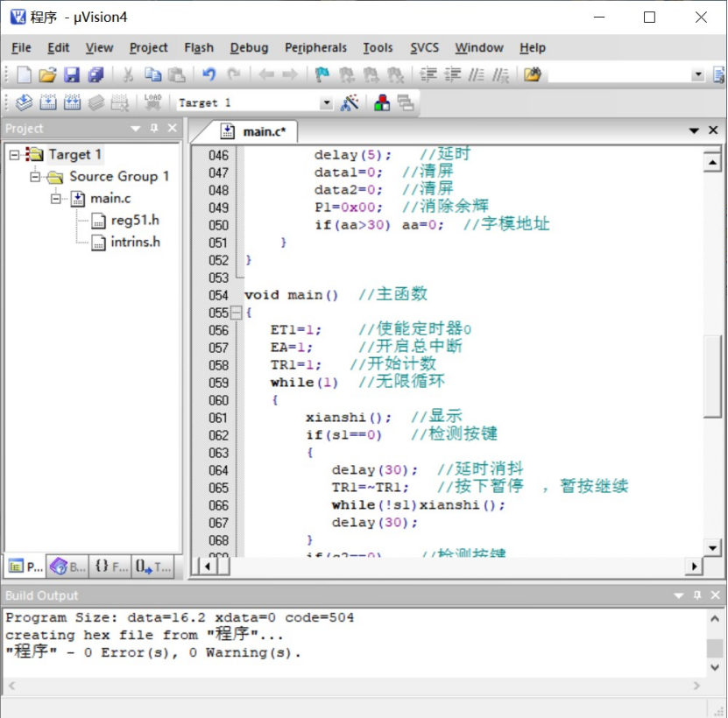Click the find text input field in toolbar

618,74
